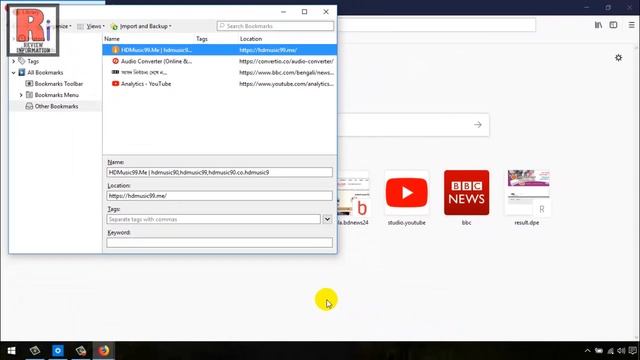This screenshot has height=360, width=640.
Task: Click the YouTube icon beside Analytics bookmark
Action: [116, 84]
